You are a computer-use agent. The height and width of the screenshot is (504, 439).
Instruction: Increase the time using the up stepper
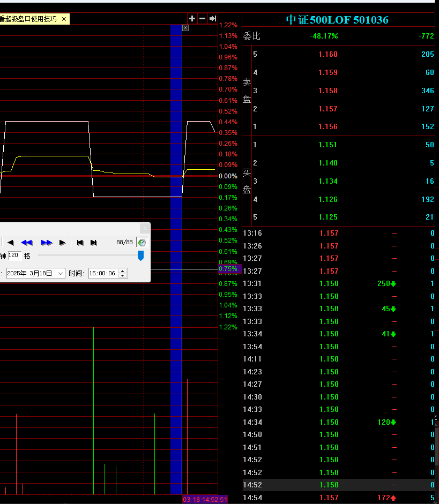(x=123, y=271)
